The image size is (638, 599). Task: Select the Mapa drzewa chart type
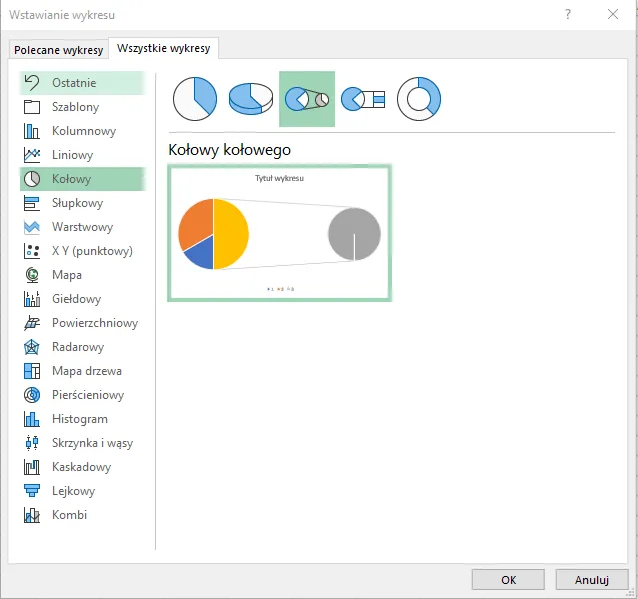pyautogui.click(x=86, y=371)
